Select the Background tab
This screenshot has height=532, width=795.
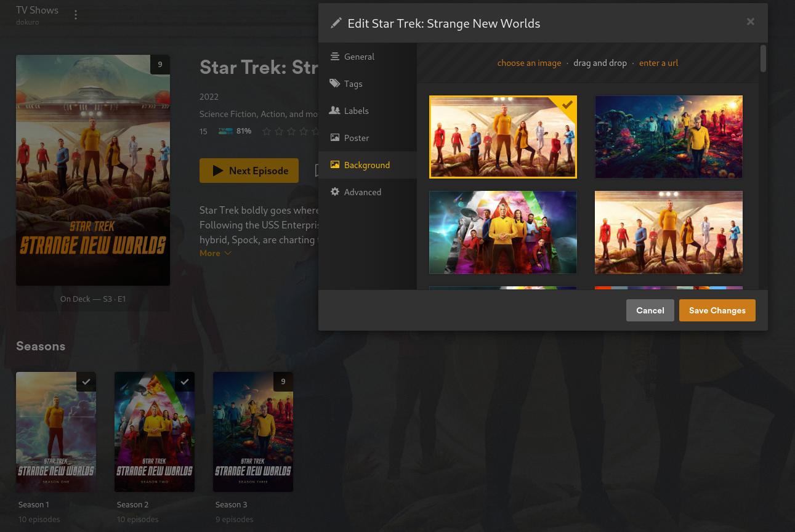pyautogui.click(x=368, y=165)
